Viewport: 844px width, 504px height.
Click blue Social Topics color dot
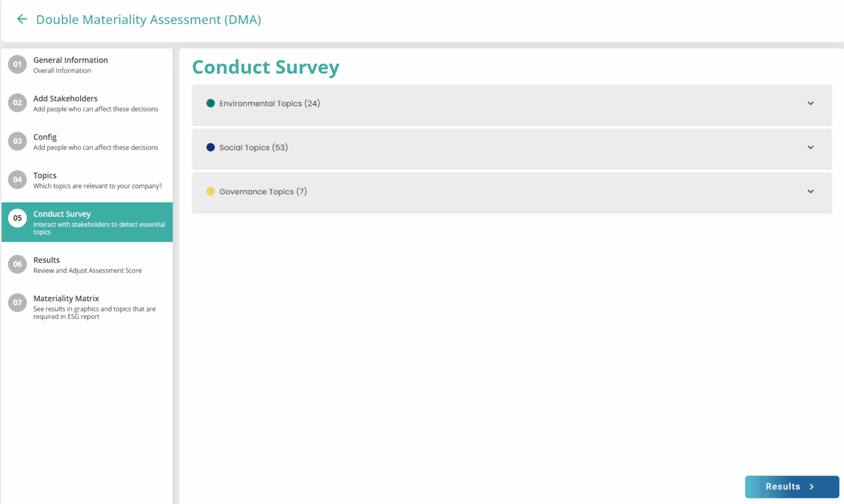pyautogui.click(x=210, y=148)
